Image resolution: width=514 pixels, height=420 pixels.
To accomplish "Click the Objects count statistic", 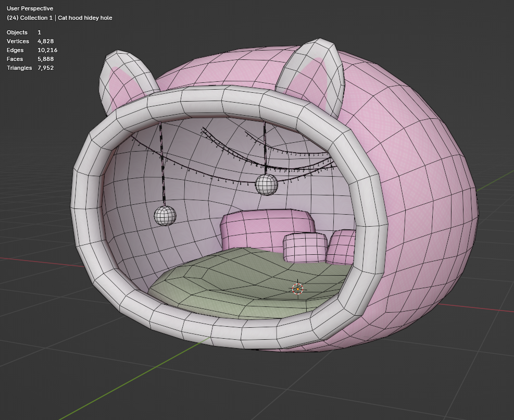I will click(39, 32).
